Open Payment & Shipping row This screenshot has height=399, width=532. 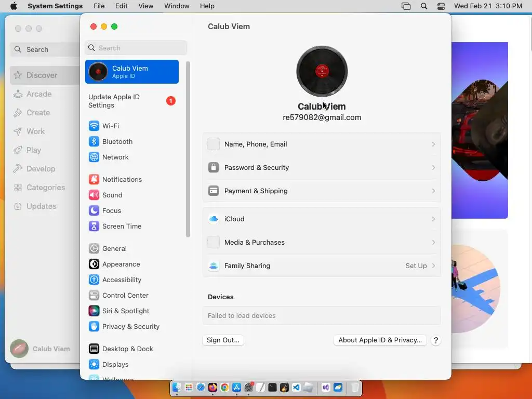click(322, 191)
